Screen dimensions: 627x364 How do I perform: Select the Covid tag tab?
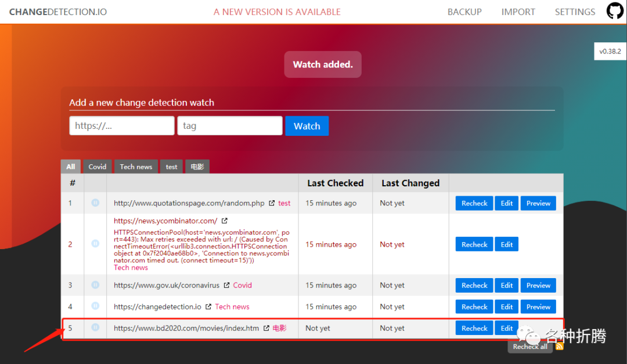(97, 167)
